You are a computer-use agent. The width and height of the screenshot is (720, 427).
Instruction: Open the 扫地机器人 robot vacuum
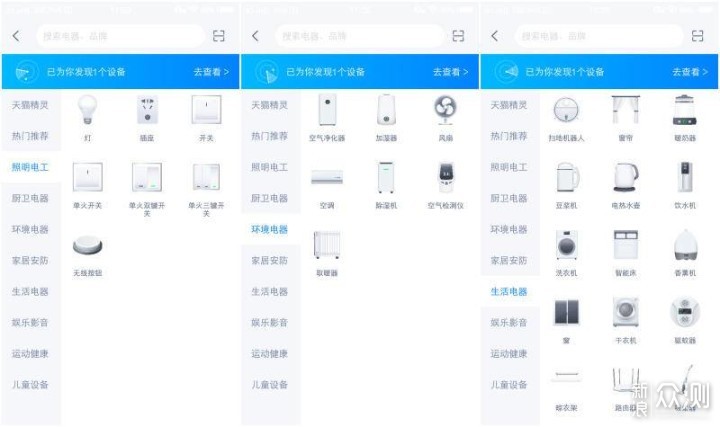(567, 112)
